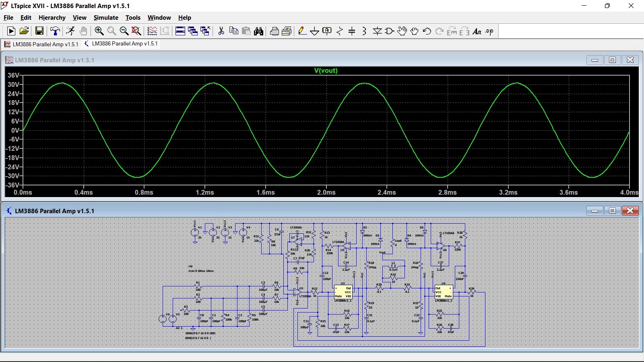Select the Drag closed hand tool
The image size is (644, 362).
415,31
